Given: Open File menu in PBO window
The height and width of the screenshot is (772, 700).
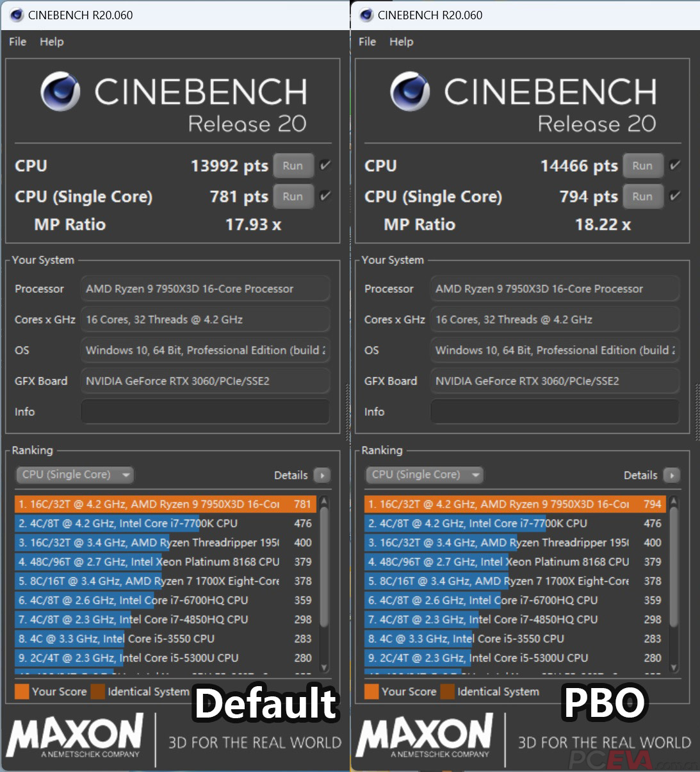Looking at the screenshot, I should click(367, 42).
